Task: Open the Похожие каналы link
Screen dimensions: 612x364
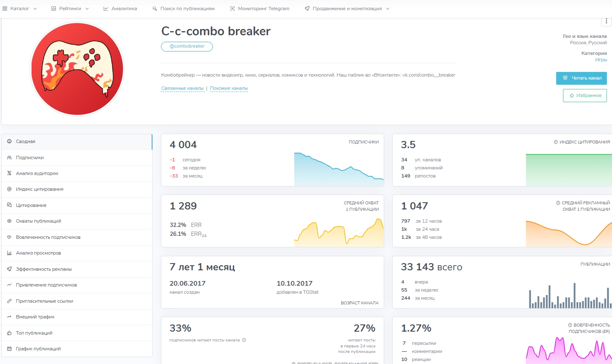Action: [x=229, y=89]
